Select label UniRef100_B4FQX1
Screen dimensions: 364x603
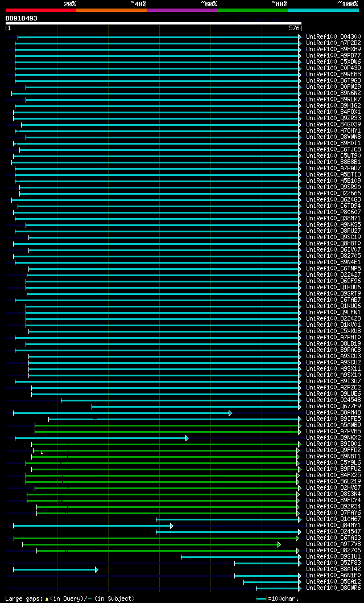point(333,112)
